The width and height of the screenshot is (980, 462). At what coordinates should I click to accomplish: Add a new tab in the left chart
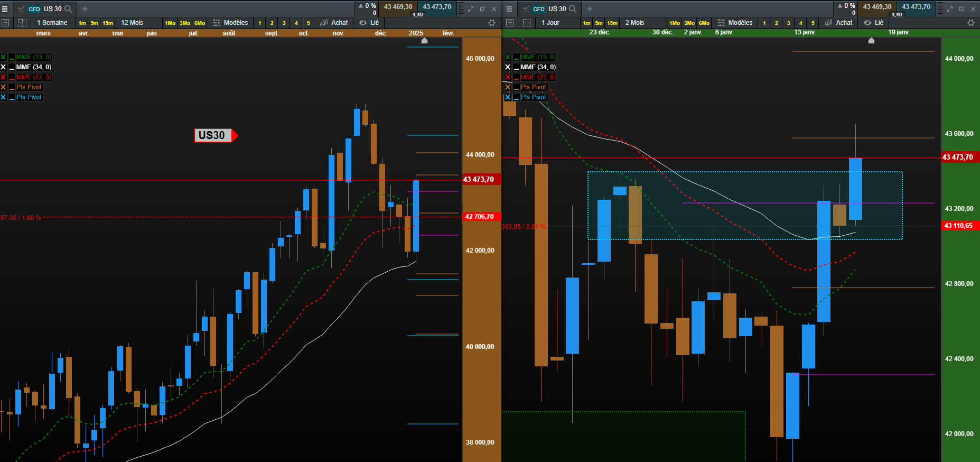click(85, 9)
